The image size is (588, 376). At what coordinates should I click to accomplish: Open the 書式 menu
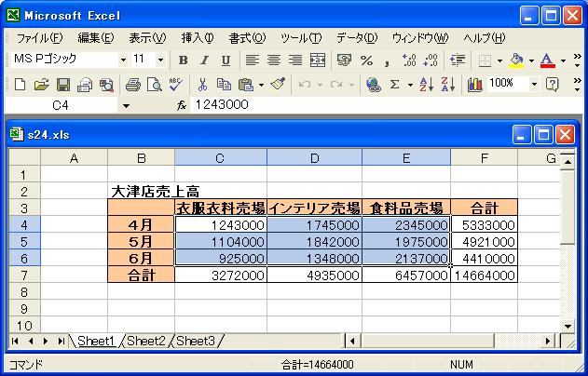[x=247, y=38]
